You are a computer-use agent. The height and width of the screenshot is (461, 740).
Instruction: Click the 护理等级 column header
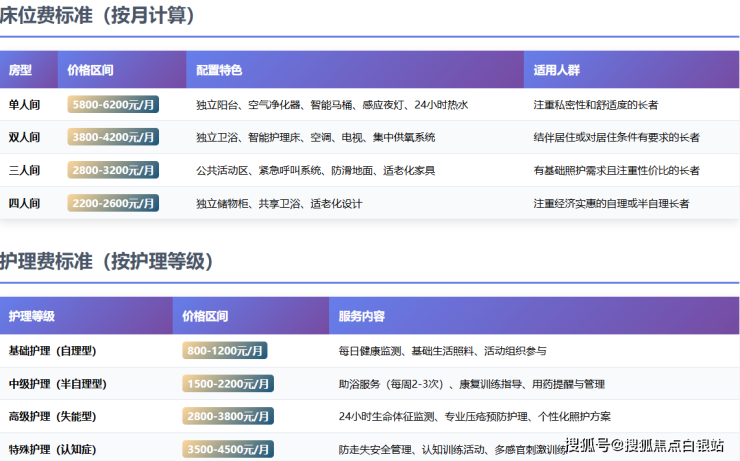click(x=32, y=317)
